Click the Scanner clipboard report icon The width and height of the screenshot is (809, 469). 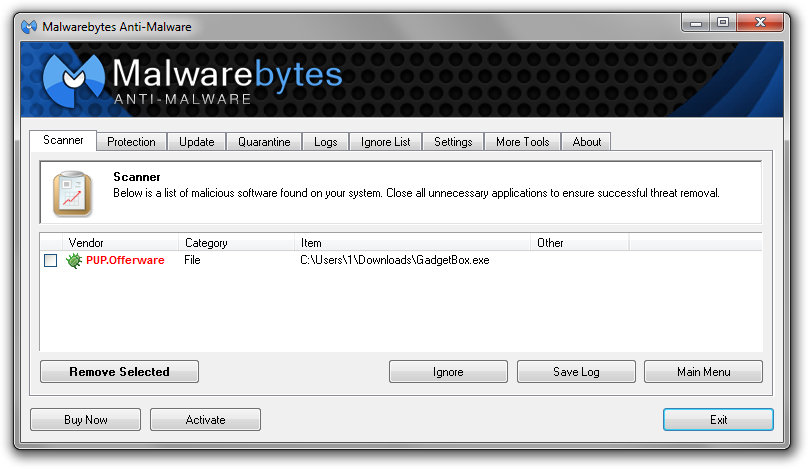click(72, 193)
